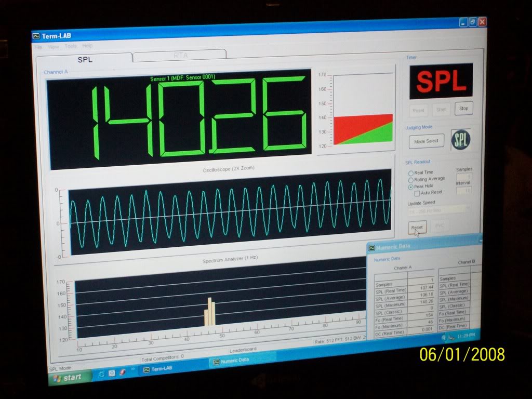Screen dimensions: 532x399
Task: Click the Show Desktop quick launch icon
Action: 112,373
